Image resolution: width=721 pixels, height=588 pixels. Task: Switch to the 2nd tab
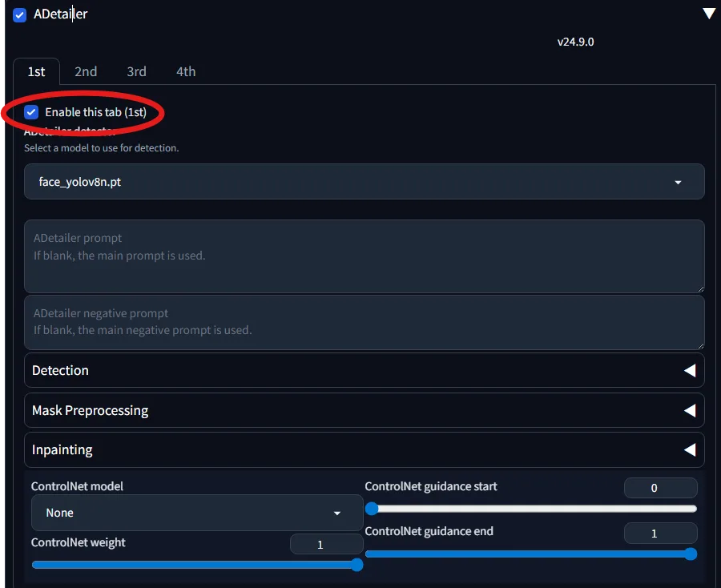coord(86,71)
